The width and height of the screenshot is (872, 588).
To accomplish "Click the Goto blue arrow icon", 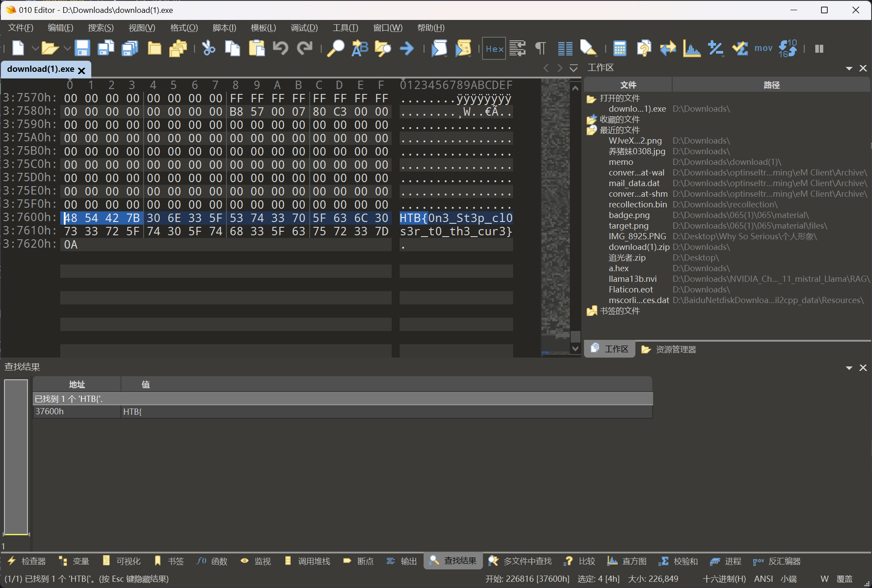I will pyautogui.click(x=407, y=48).
